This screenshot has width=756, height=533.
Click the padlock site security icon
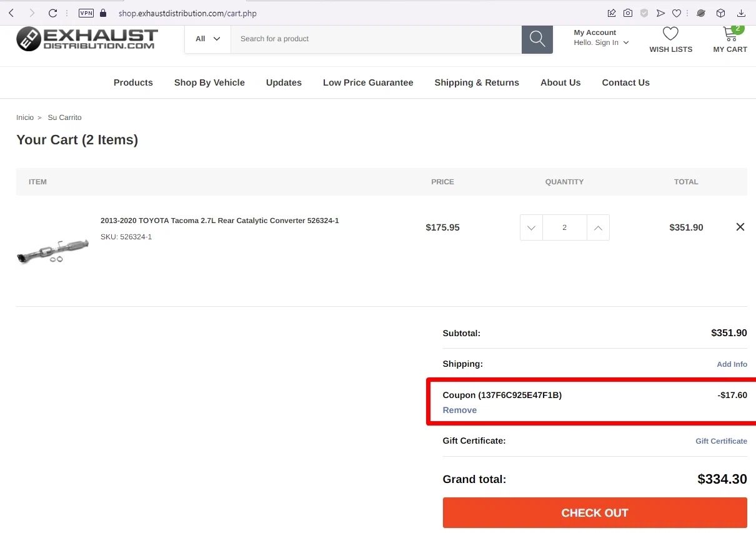click(103, 13)
